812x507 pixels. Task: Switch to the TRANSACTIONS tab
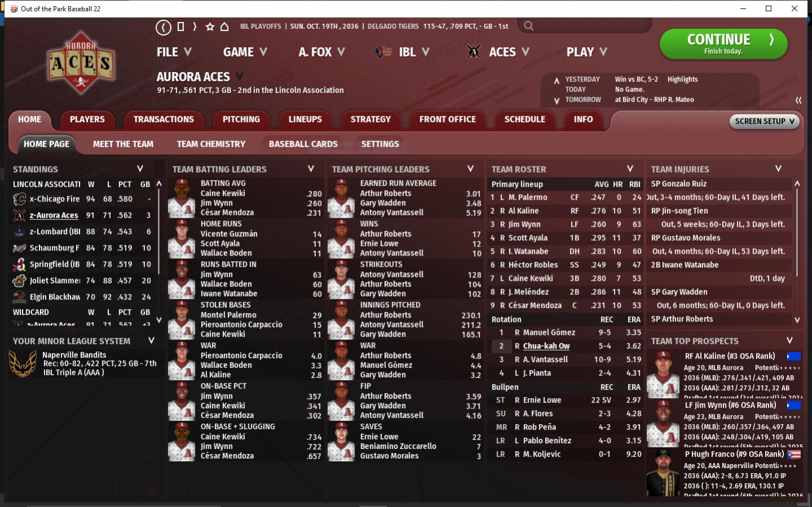point(164,120)
